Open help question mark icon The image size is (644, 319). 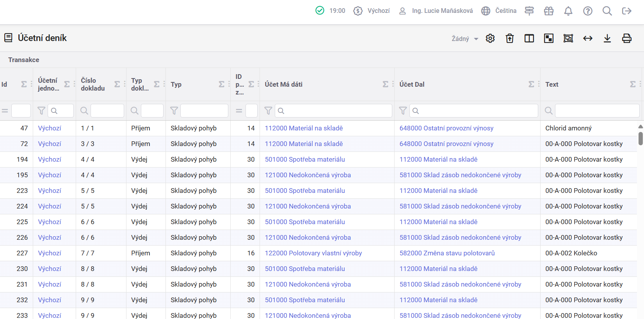point(588,11)
